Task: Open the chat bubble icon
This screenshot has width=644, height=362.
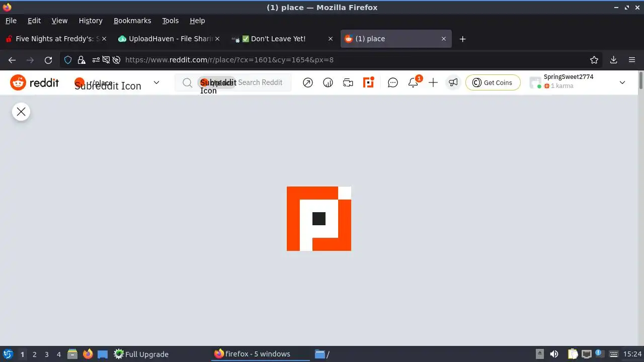Action: click(x=393, y=82)
